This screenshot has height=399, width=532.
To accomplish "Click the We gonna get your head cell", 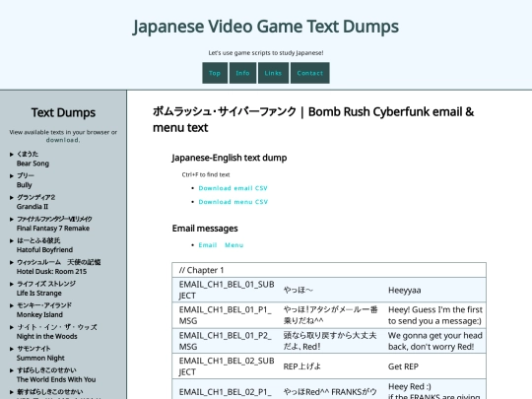I will (435, 341).
